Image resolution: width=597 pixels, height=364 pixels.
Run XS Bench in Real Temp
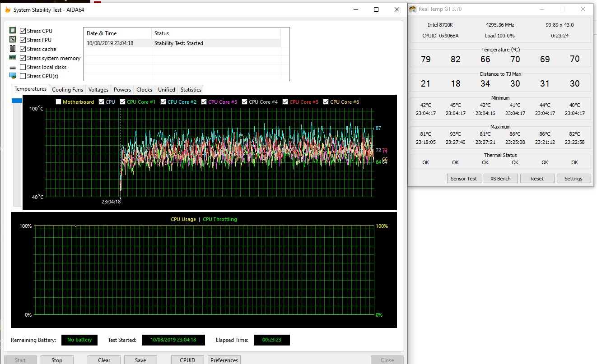pyautogui.click(x=500, y=179)
